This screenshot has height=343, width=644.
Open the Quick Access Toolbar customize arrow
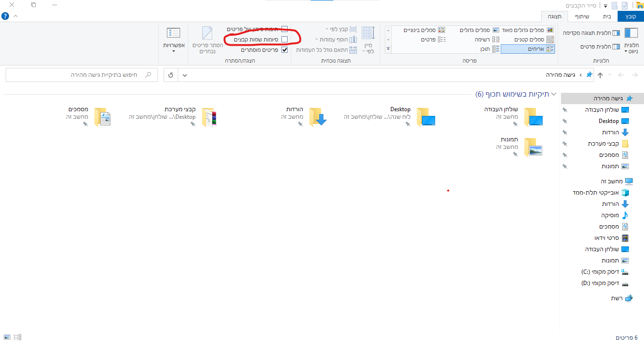click(605, 6)
